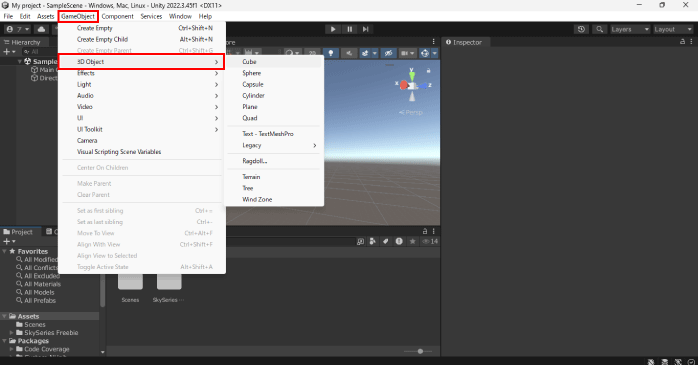Toggle hidden objects visibility in Scene
The image size is (698, 365).
point(388,53)
